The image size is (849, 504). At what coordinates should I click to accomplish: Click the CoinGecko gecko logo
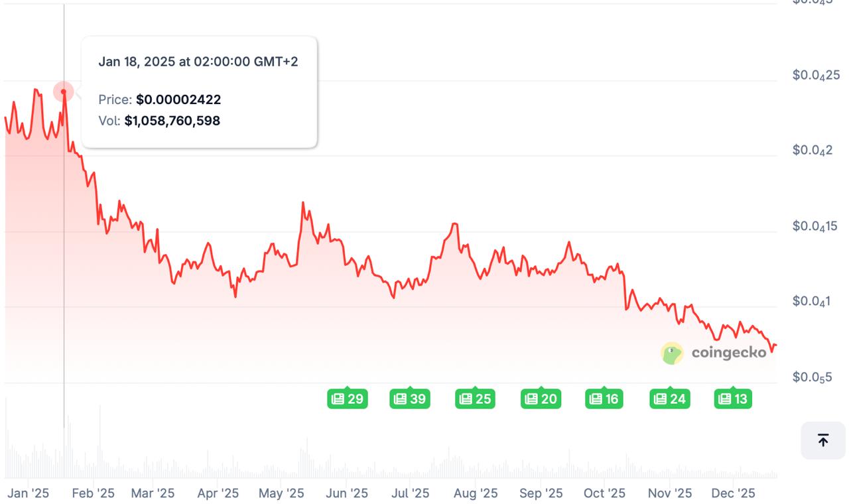tap(672, 353)
